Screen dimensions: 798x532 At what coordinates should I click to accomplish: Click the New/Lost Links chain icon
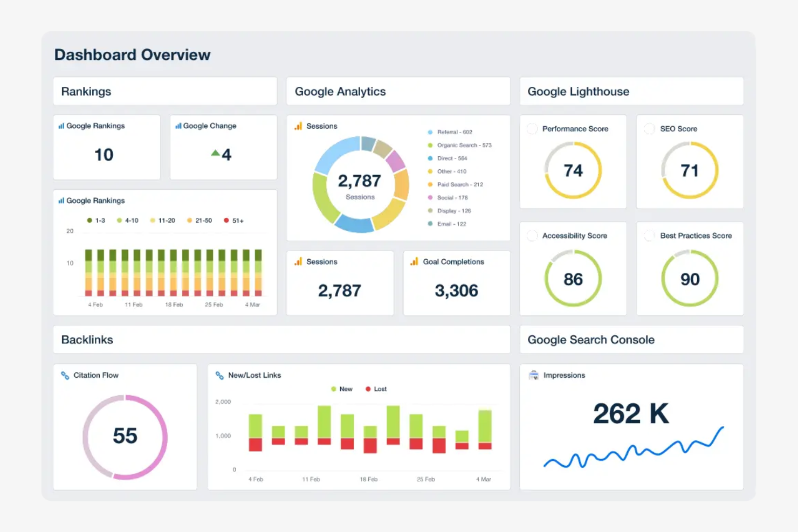tap(221, 375)
